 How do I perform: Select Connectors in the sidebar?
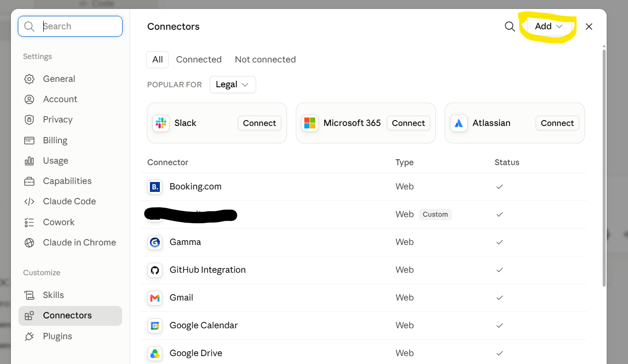(x=70, y=316)
